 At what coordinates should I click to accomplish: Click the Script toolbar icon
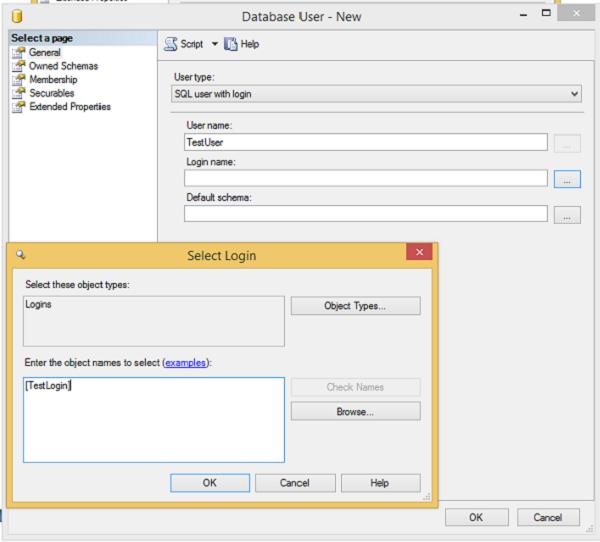click(x=171, y=44)
